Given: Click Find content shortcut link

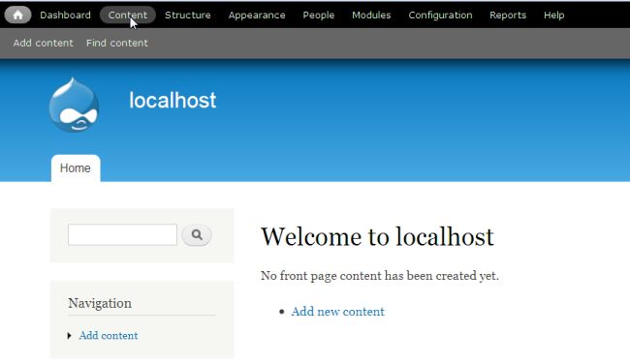Looking at the screenshot, I should tap(117, 43).
